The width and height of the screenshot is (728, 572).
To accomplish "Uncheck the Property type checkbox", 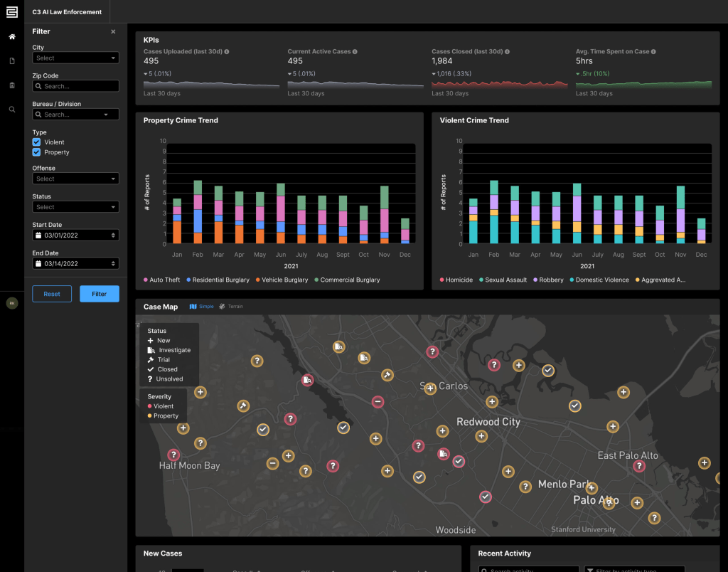I will (x=37, y=152).
